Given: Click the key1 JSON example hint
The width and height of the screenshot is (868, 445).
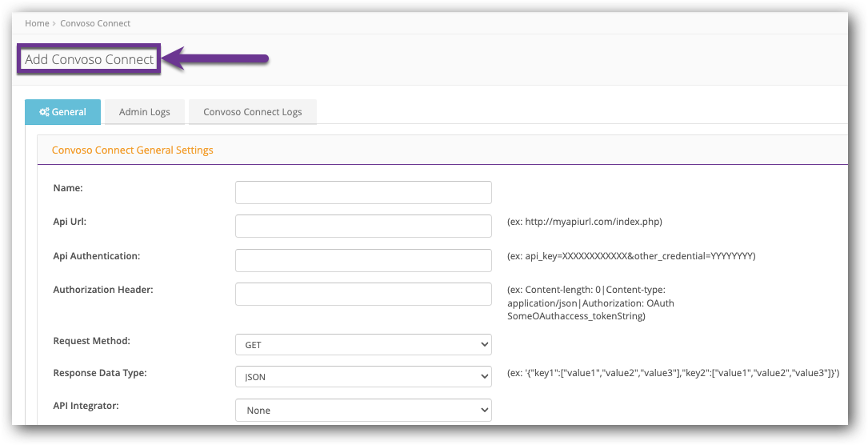Looking at the screenshot, I should [673, 373].
